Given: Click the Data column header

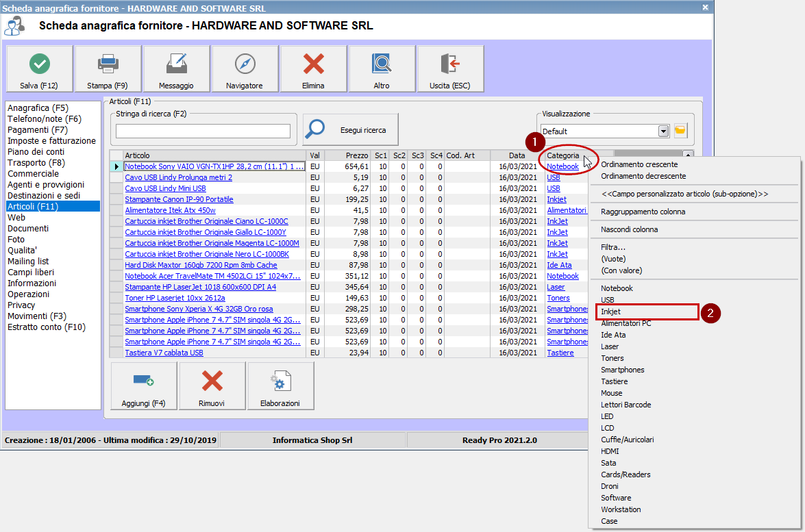Looking at the screenshot, I should point(517,155).
